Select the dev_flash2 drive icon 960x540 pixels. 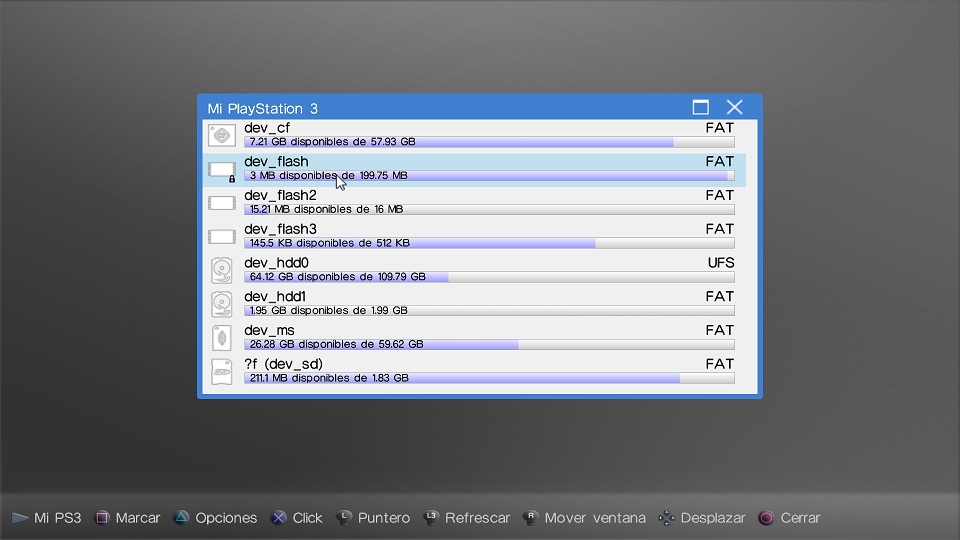222,203
